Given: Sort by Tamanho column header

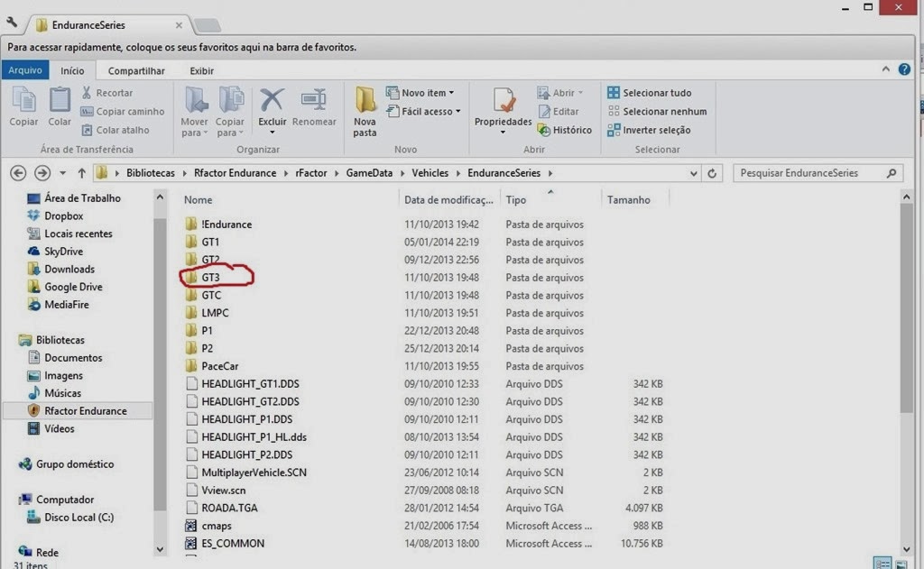Looking at the screenshot, I should point(629,199).
